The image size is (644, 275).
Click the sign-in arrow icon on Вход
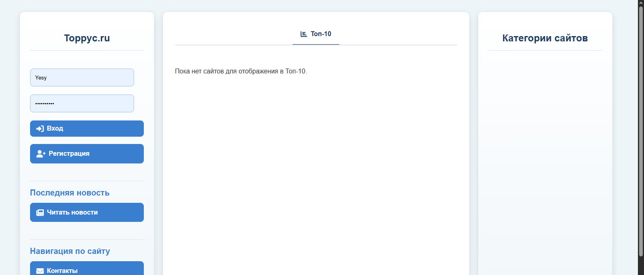[x=40, y=129]
